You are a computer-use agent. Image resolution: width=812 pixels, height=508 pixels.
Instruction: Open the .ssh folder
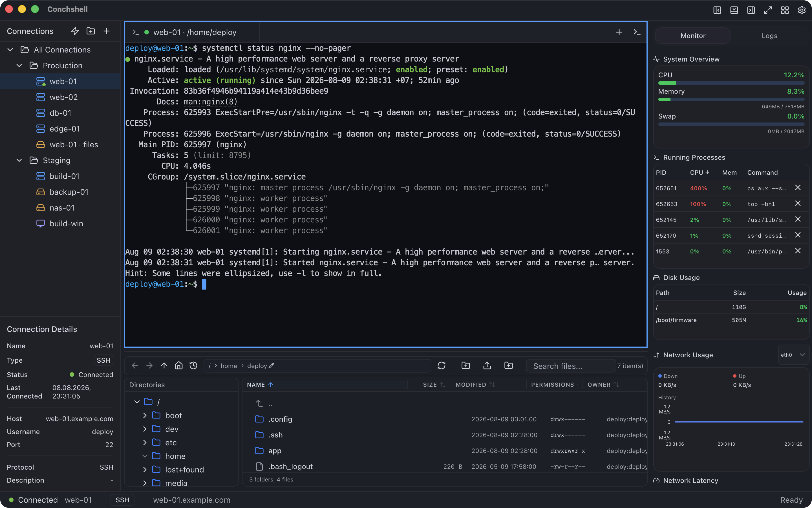point(445,435)
